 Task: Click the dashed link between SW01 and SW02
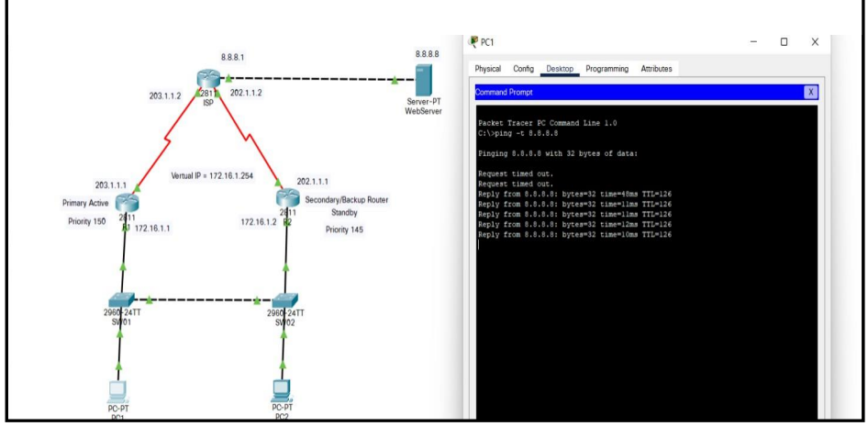203,300
